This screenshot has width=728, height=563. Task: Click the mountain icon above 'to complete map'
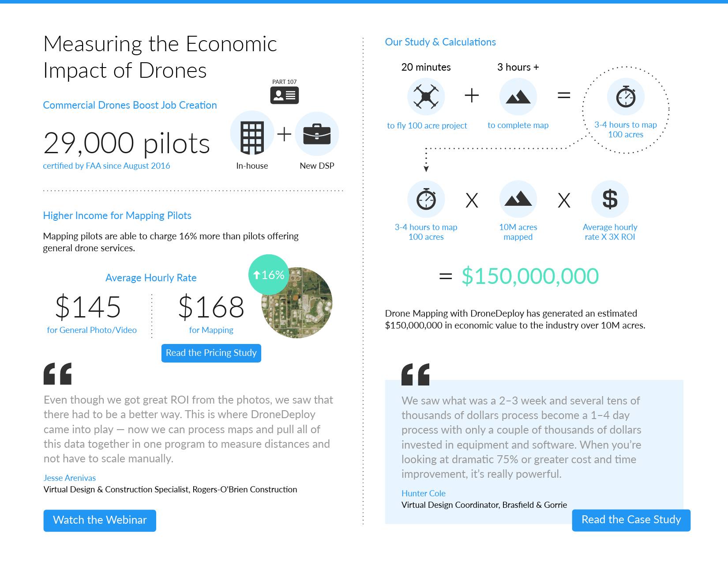[x=518, y=97]
